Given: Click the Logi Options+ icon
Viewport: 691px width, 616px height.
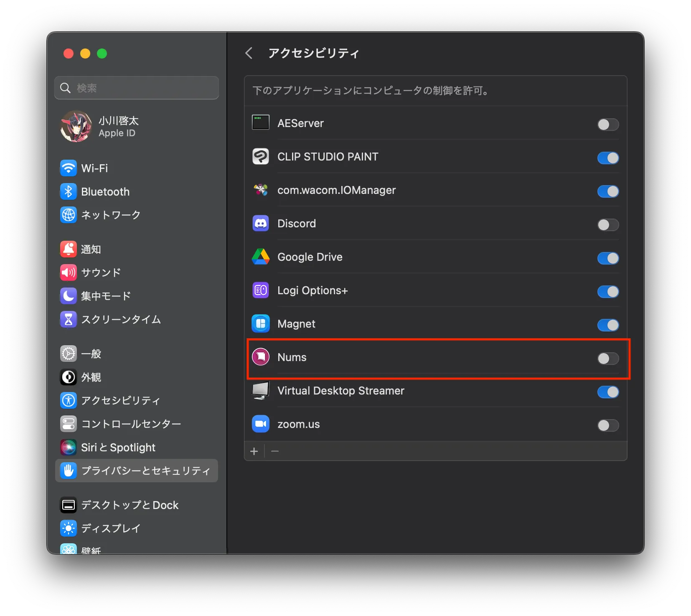Looking at the screenshot, I should (261, 290).
